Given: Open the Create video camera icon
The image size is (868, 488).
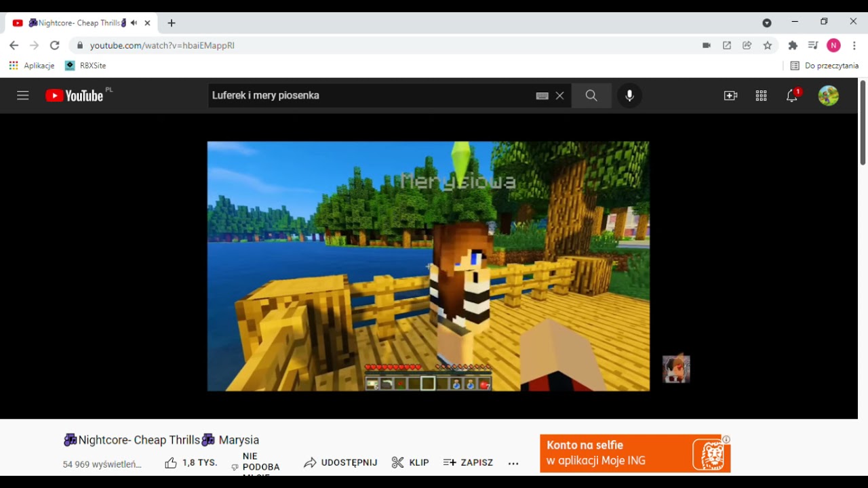Looking at the screenshot, I should [x=730, y=96].
